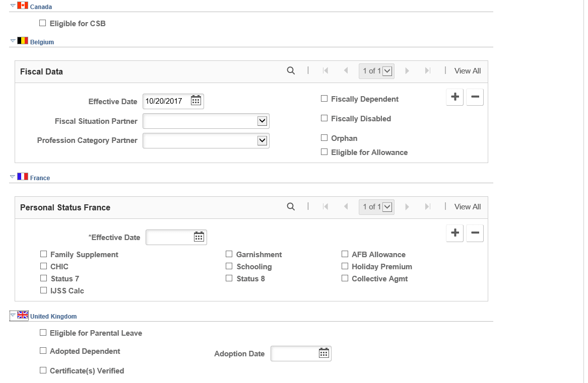Open the Adoption Date calendar picker
Viewport: 588px width, 383px height.
coord(323,353)
